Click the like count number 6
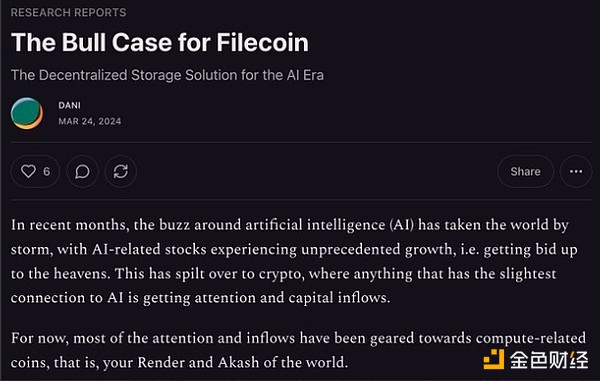Image resolution: width=600 pixels, height=381 pixels. tap(47, 171)
